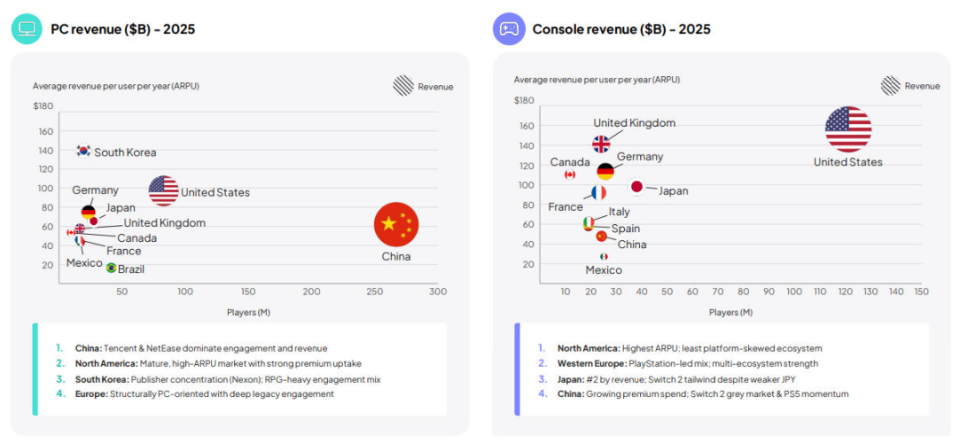The height and width of the screenshot is (443, 960).
Task: Select the Japan flag in Console chart
Action: pyautogui.click(x=636, y=187)
